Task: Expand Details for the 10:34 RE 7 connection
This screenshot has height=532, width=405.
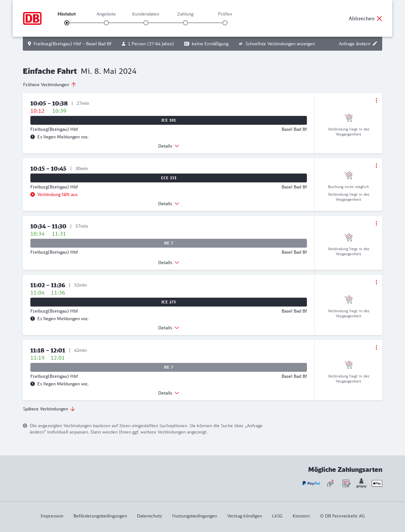Action: click(x=169, y=263)
